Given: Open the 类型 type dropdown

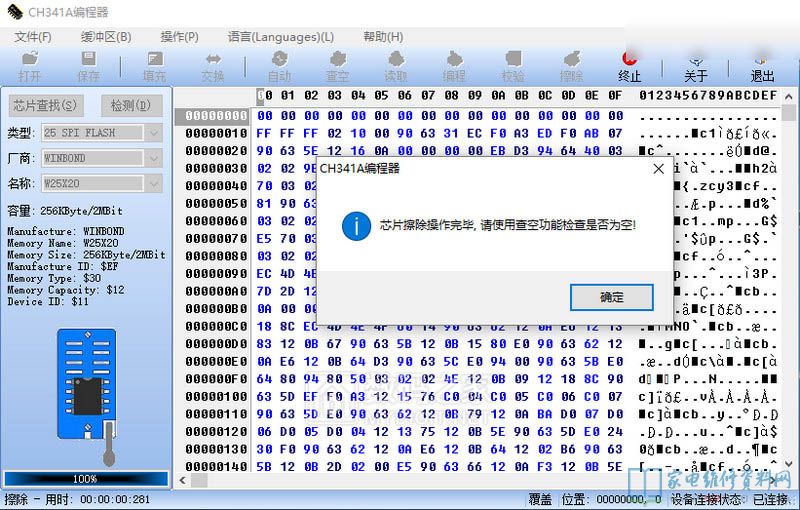Looking at the screenshot, I should click(x=154, y=133).
